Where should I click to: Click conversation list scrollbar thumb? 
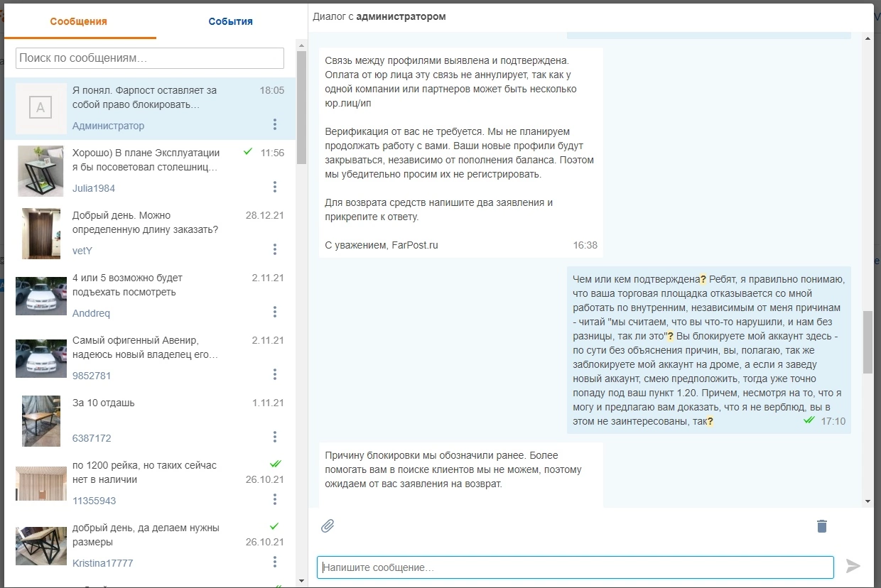tap(301, 107)
